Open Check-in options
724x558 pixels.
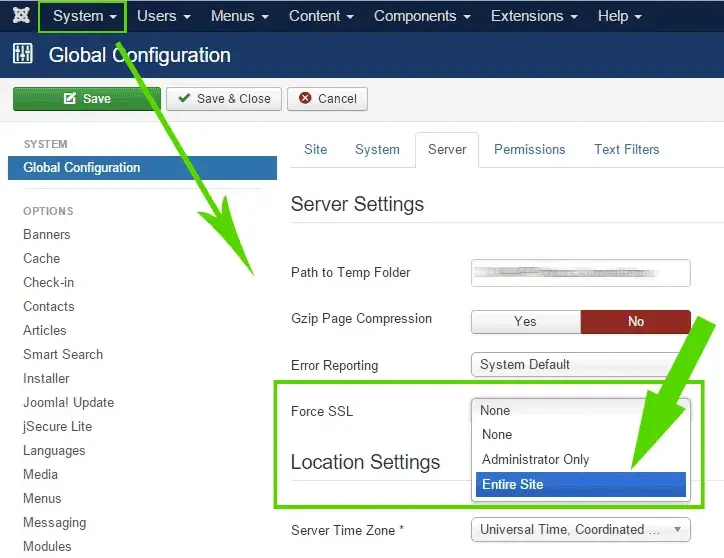48,283
